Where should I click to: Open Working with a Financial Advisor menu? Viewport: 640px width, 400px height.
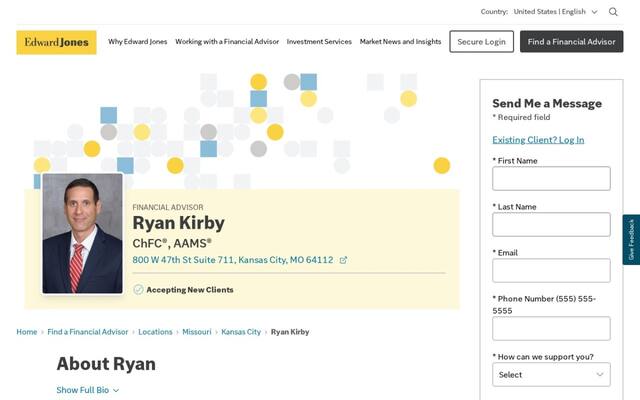click(227, 42)
